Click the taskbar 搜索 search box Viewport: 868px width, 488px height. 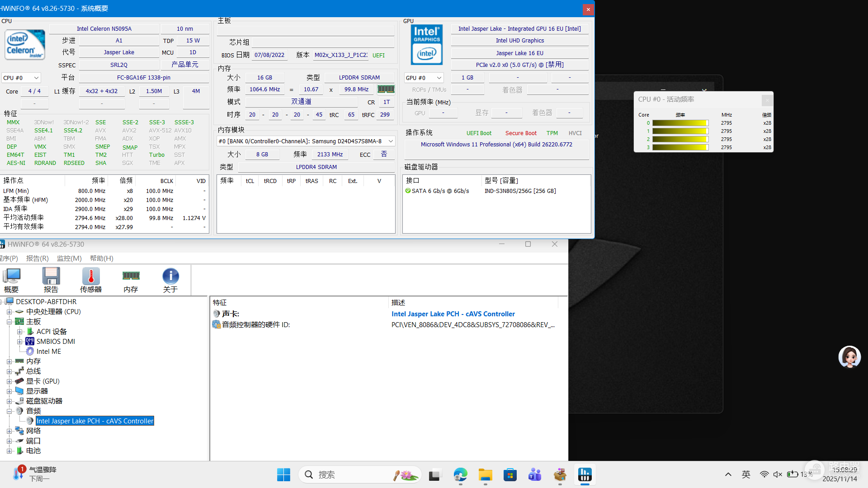pos(360,474)
